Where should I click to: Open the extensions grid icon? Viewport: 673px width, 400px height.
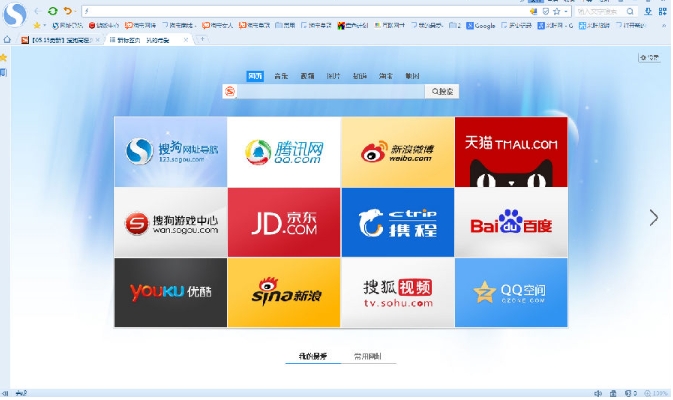(663, 12)
